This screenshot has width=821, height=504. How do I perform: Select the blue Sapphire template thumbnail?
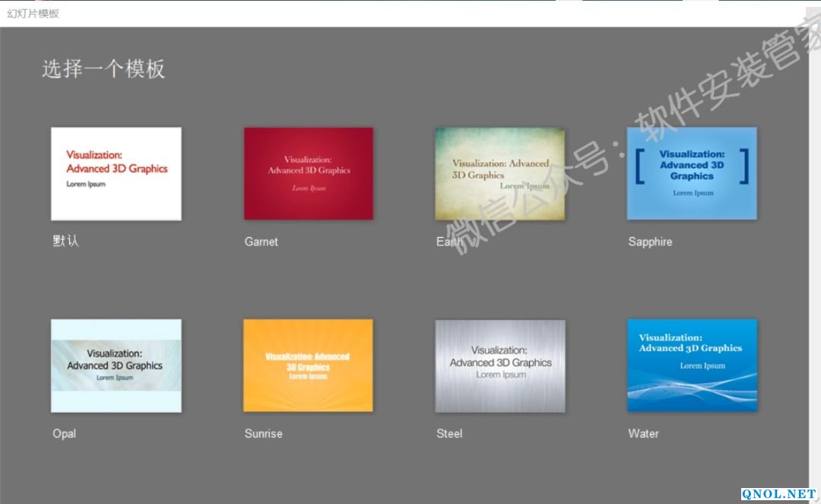(692, 173)
